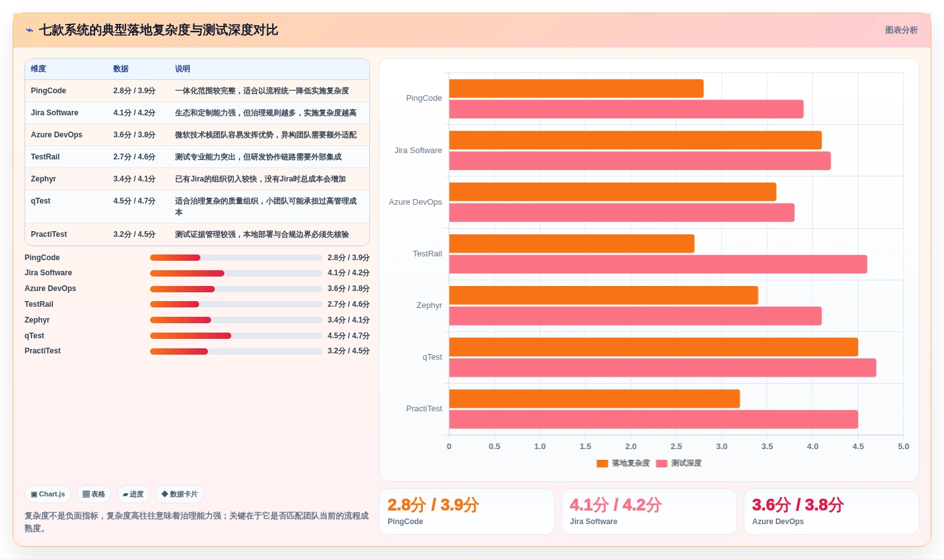
Task: Click PingCode orange 落地复杂度 chart bar
Action: pos(576,89)
